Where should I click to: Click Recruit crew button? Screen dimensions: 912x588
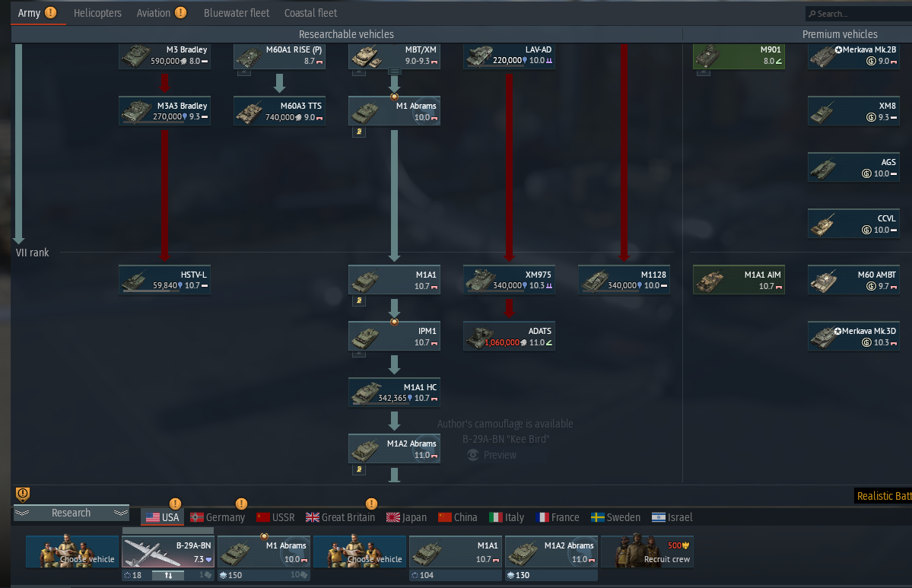[647, 552]
